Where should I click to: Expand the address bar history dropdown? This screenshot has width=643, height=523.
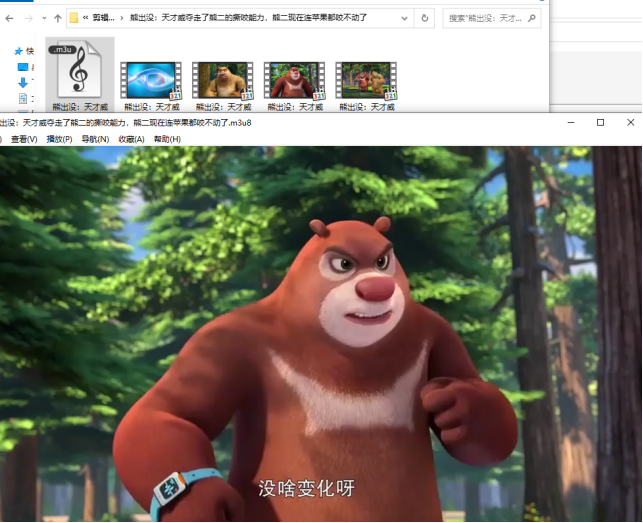point(404,18)
